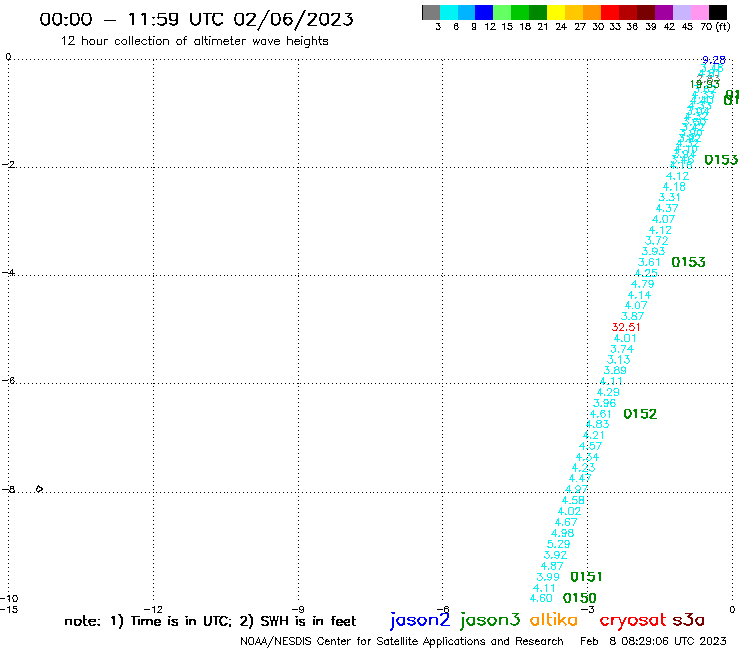
Task: Select the dark blue legend swatch
Action: click(x=484, y=12)
